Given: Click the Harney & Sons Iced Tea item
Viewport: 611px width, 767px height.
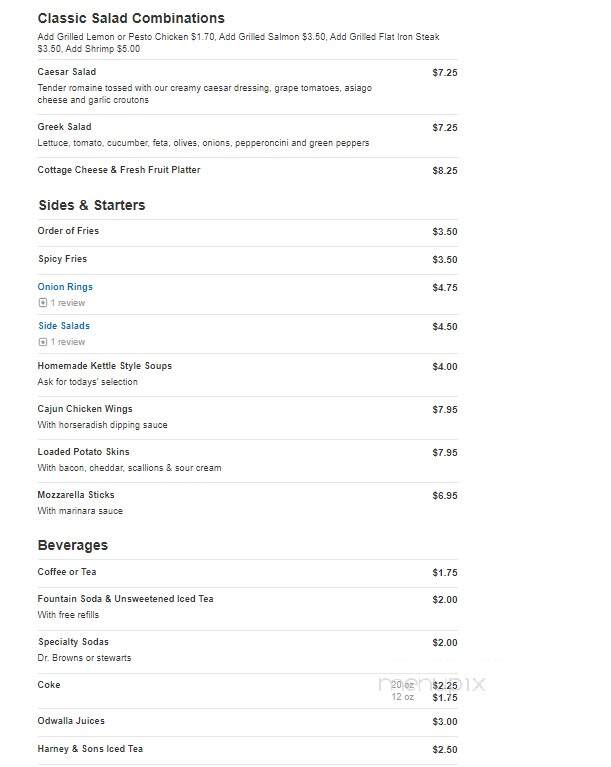Looking at the screenshot, I should [90, 749].
